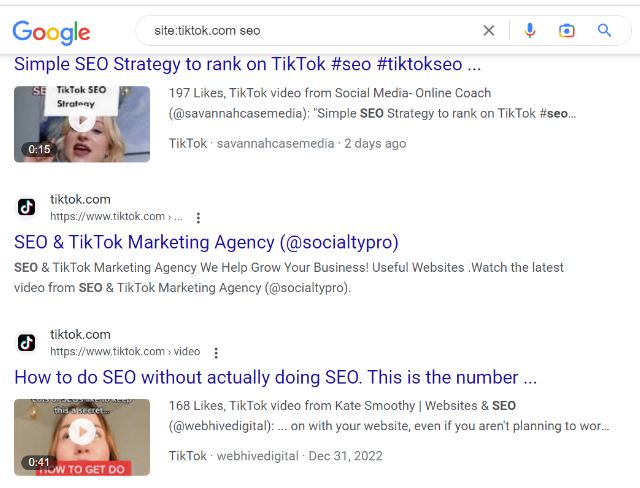Click the tiktok.com site name above Kate Smoothy result

click(x=80, y=335)
